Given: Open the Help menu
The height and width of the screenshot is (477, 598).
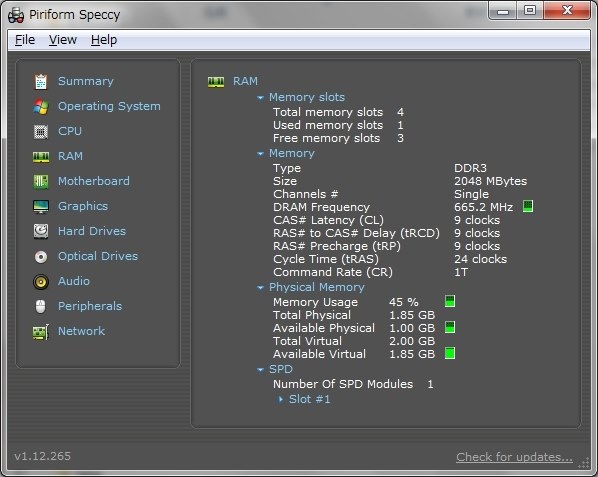Looking at the screenshot, I should tap(104, 40).
